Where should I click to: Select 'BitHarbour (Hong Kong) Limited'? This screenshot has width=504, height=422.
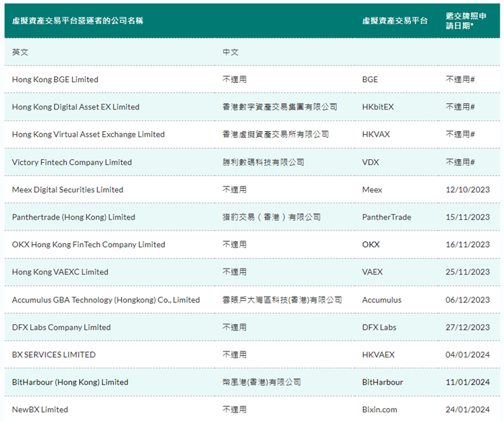coord(70,382)
